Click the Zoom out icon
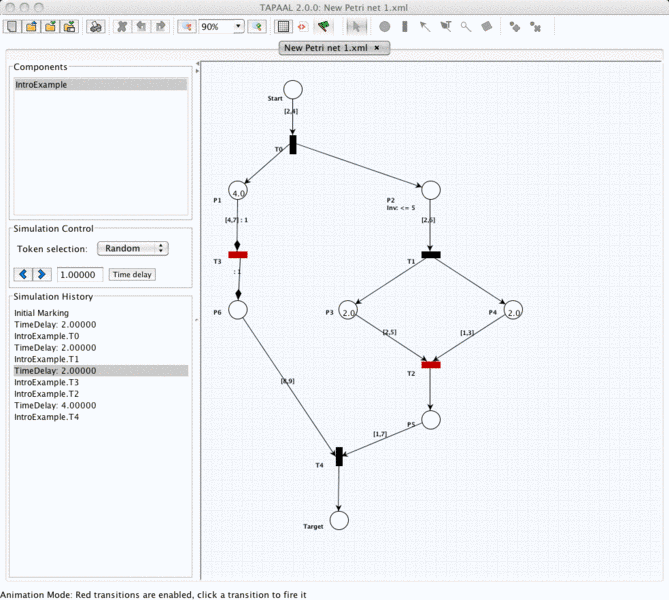669x600 pixels. click(186, 26)
